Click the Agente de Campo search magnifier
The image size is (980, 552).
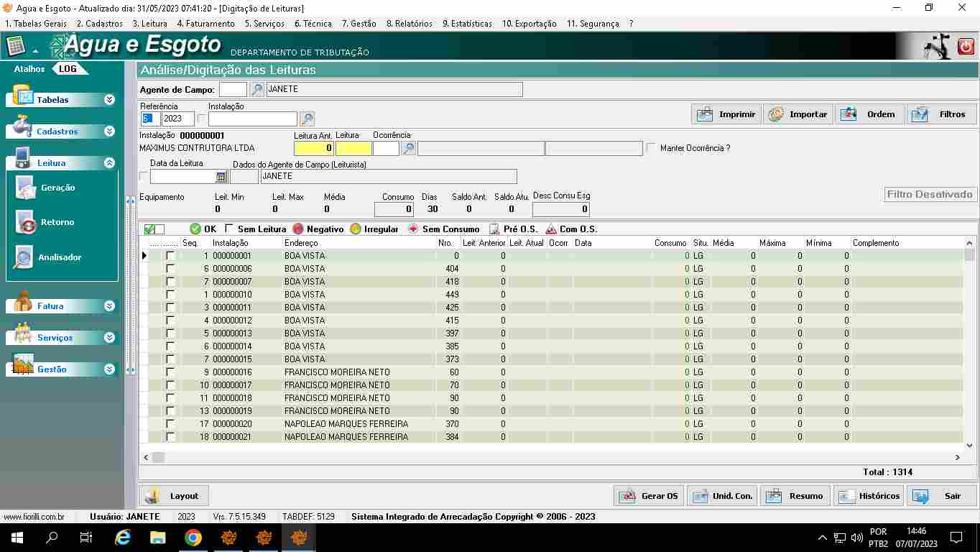point(256,90)
